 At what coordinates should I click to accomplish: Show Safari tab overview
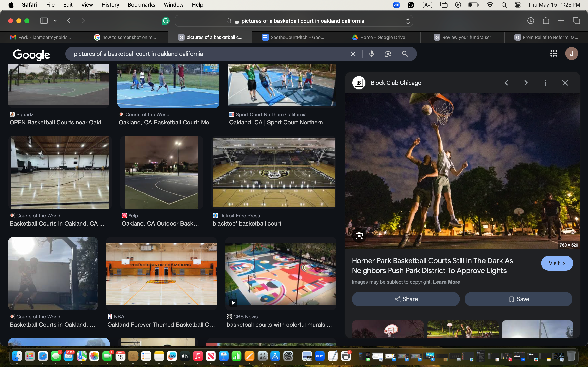576,21
